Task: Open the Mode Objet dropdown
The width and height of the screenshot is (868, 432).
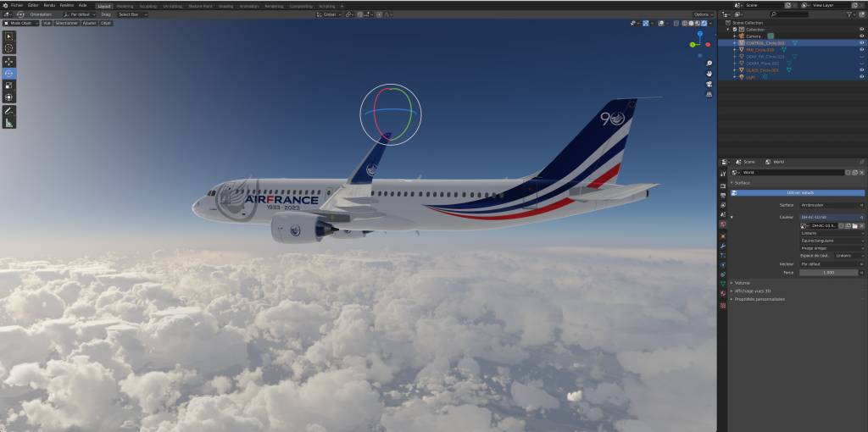Action: point(21,23)
